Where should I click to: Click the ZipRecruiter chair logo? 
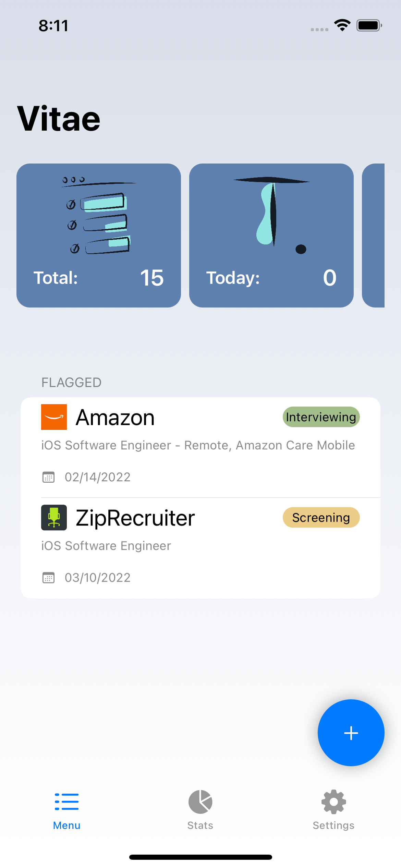pos(54,517)
